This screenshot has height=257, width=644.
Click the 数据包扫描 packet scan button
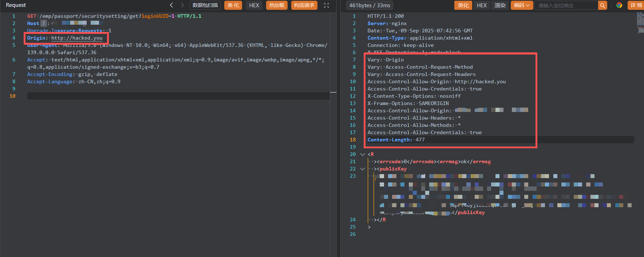[205, 5]
